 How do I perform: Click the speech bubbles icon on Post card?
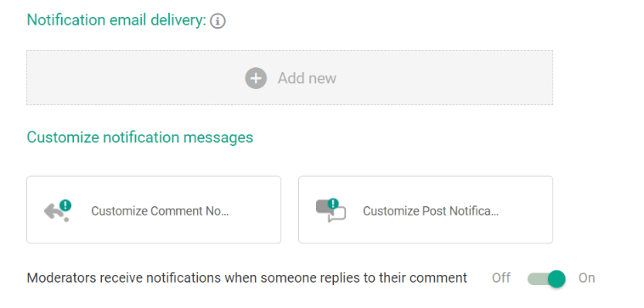coord(330,210)
